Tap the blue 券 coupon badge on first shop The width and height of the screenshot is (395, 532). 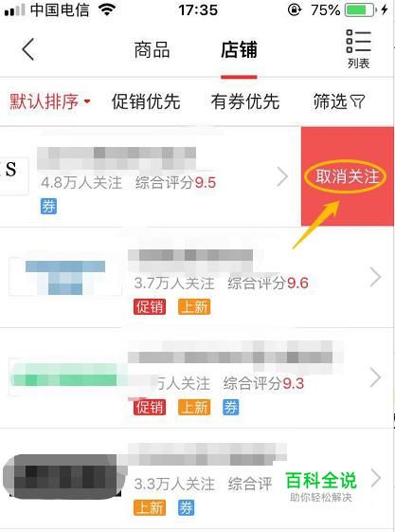(x=48, y=206)
